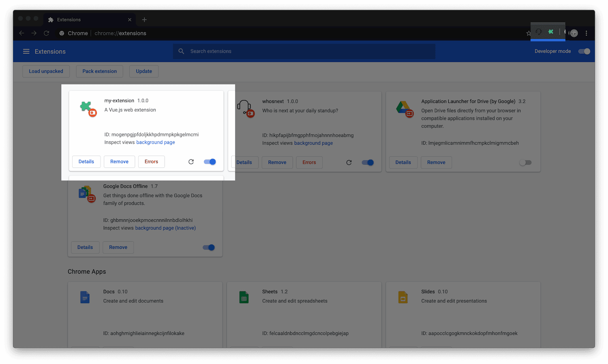Open the Chrome three-dot menu
Screen dimensions: 608x364
[586, 33]
